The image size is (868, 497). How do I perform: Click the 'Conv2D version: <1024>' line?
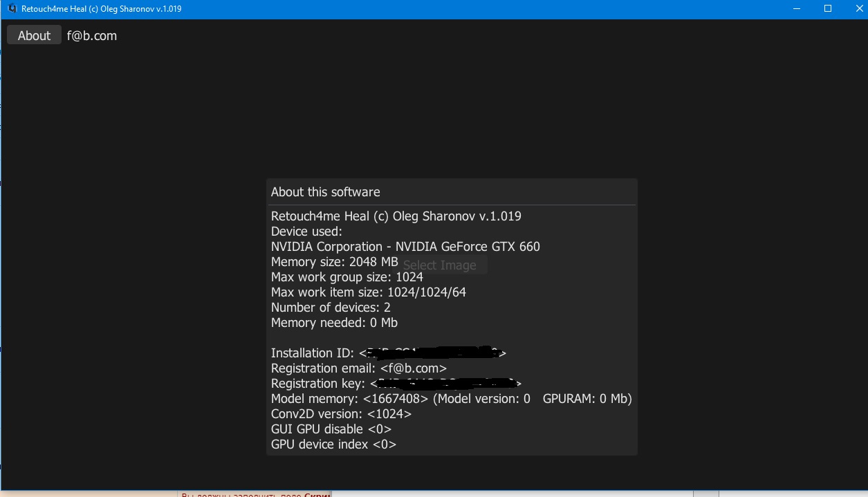[x=341, y=414]
